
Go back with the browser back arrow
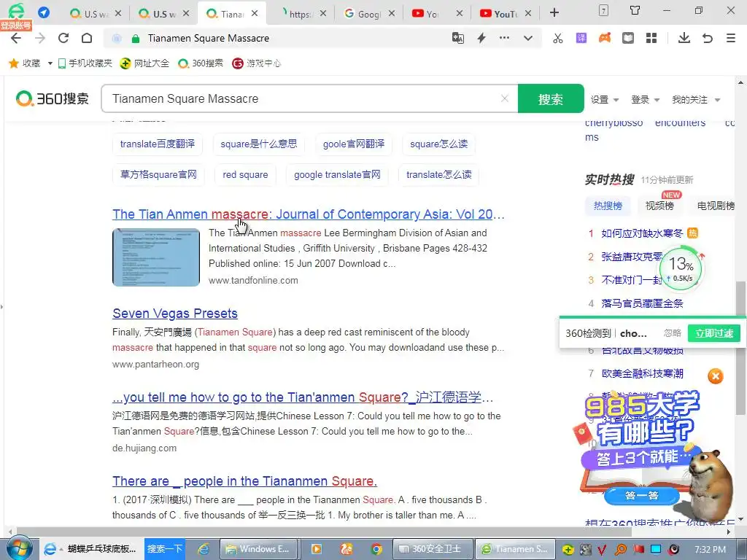pyautogui.click(x=16, y=38)
